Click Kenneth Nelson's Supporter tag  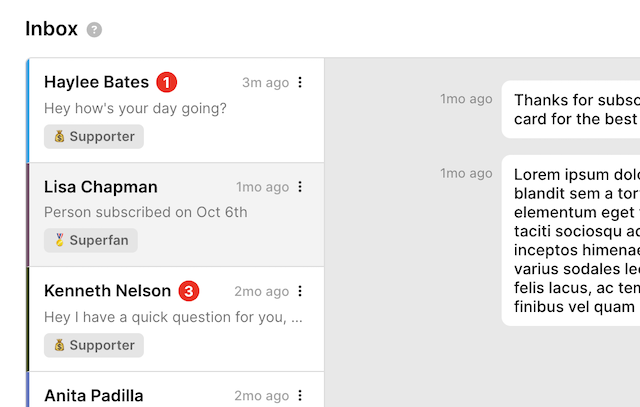(94, 345)
